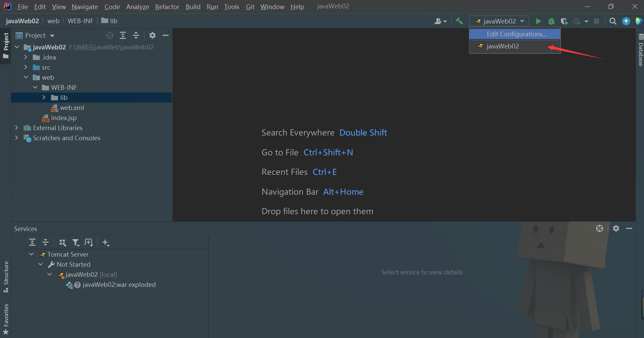The width and height of the screenshot is (644, 338).
Task: Open the Refactor menu
Action: point(167,7)
